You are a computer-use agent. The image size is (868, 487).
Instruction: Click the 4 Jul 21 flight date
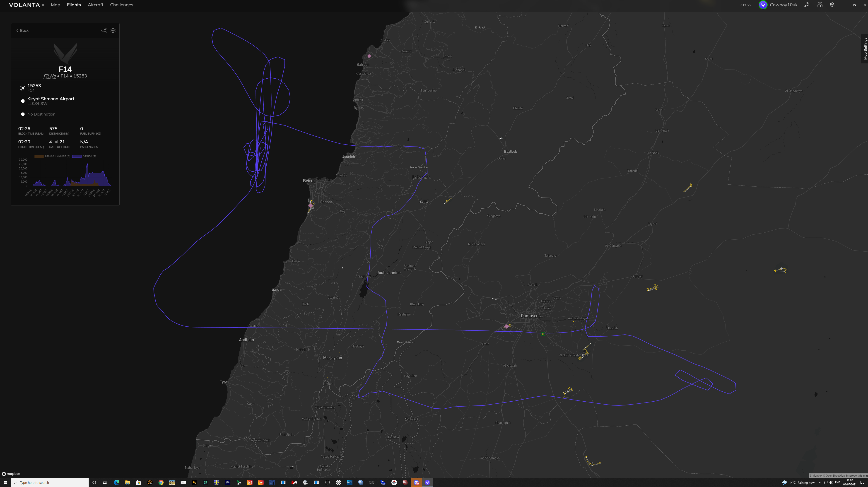[57, 142]
